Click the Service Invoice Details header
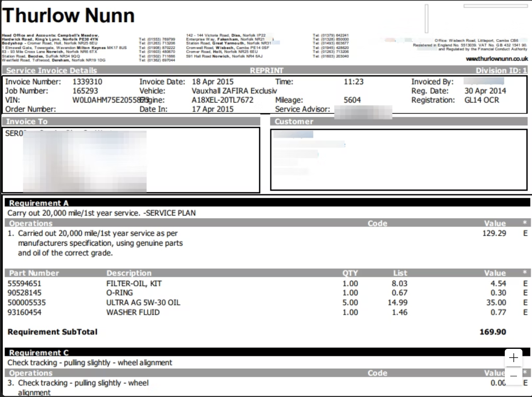Image resolution: width=532 pixels, height=397 pixels. click(52, 71)
